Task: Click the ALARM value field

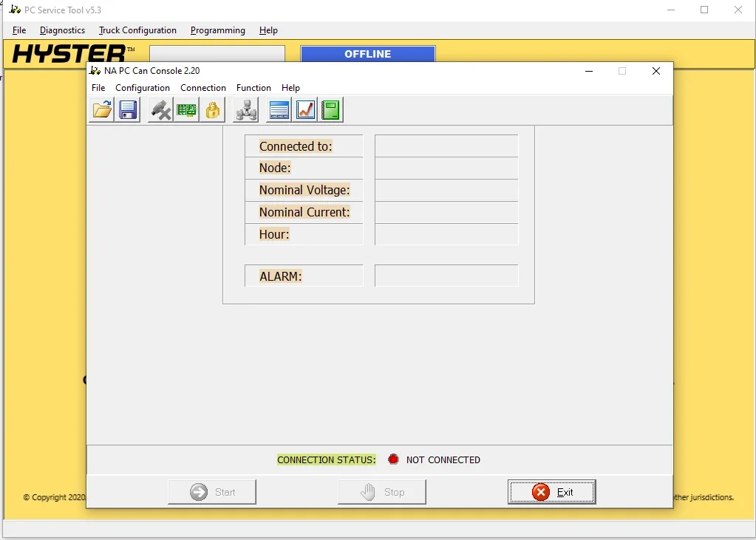Action: tap(446, 276)
